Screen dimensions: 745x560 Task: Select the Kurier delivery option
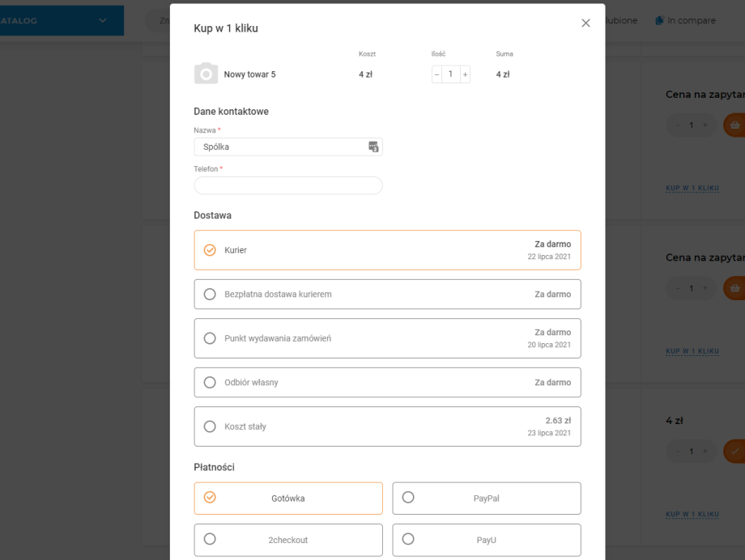pyautogui.click(x=387, y=250)
